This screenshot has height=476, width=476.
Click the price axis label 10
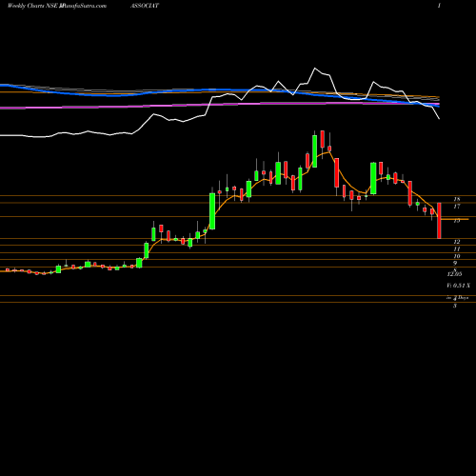(457, 256)
